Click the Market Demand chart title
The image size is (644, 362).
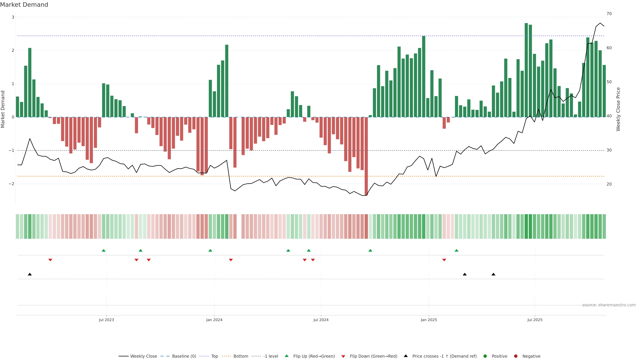coord(24,5)
